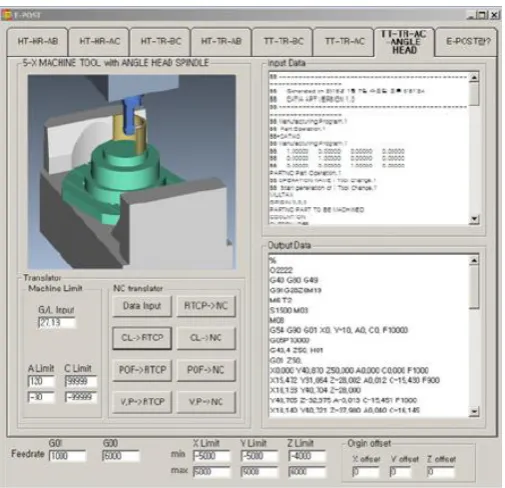Screen dimensions: 505x488
Task: Switch to the HT-HR-AB tab
Action: pyautogui.click(x=37, y=42)
